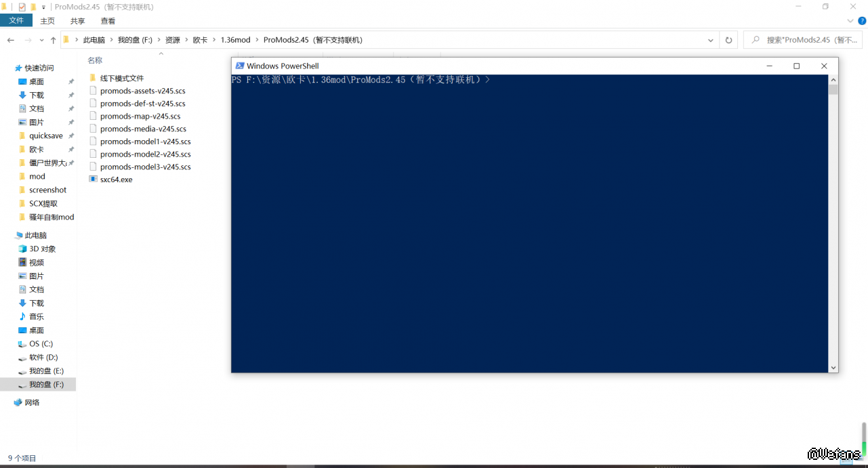Open folder 线下模式文件
Screen dimensions: 868x468
pos(122,78)
